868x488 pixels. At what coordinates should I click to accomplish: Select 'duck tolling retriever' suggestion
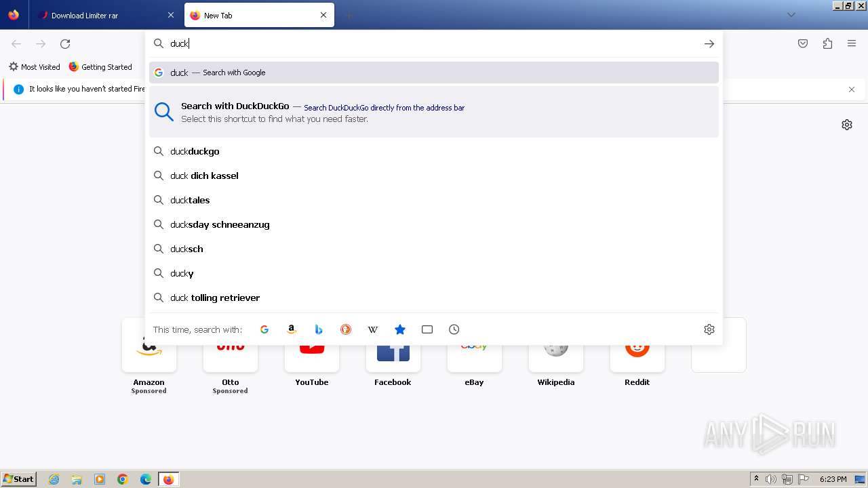point(434,298)
